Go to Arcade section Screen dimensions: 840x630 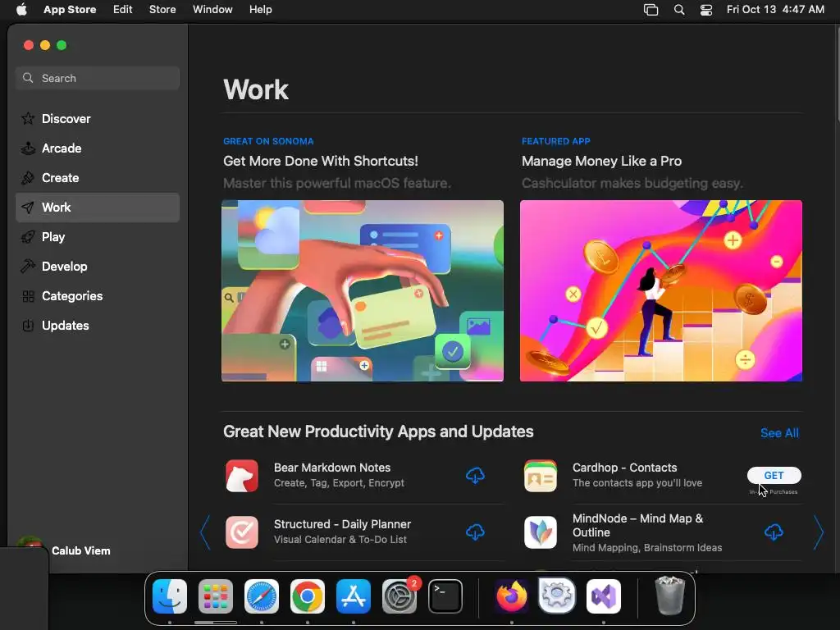(98, 148)
